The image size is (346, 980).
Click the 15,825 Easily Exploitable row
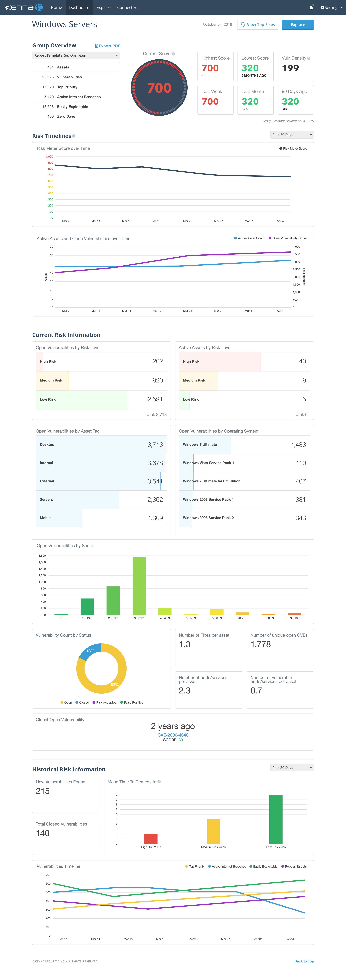[x=76, y=107]
